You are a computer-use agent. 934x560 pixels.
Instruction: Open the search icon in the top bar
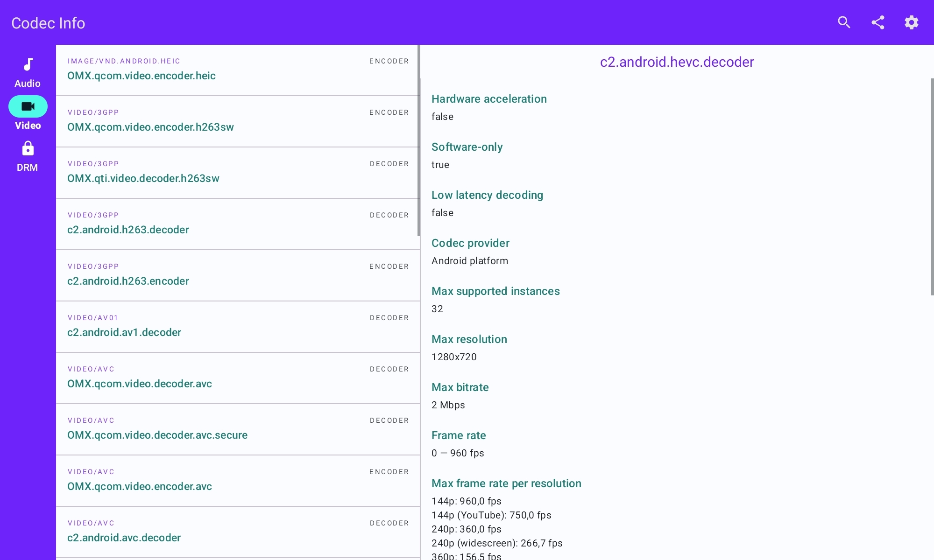[x=844, y=22]
